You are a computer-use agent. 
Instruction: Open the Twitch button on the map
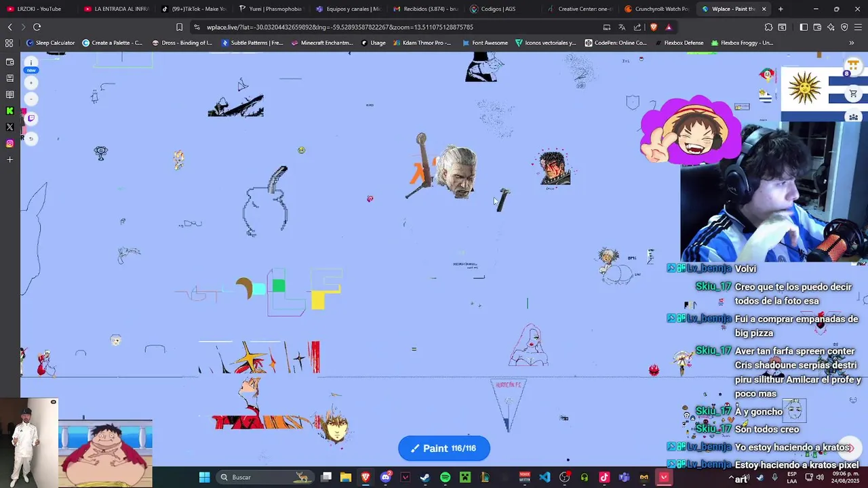pos(31,118)
